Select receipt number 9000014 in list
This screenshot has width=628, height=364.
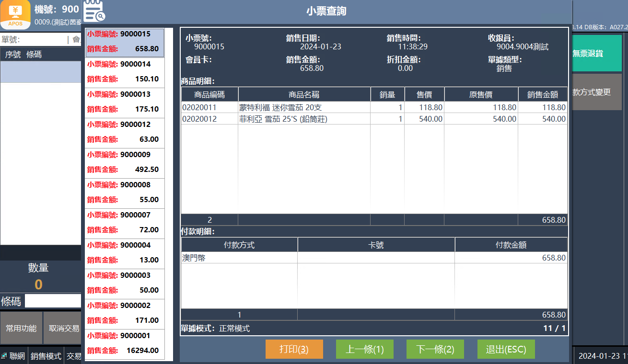[x=125, y=72]
